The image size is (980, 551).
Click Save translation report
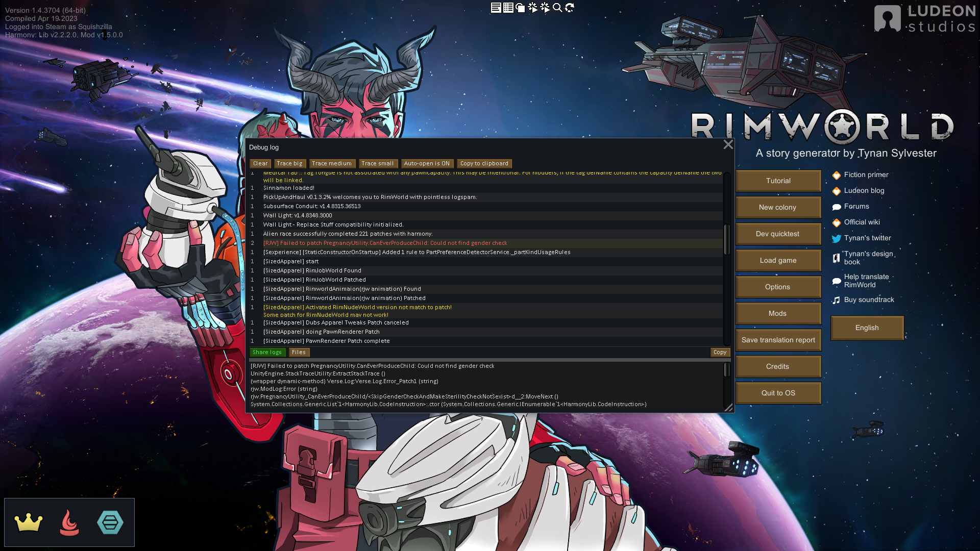778,340
